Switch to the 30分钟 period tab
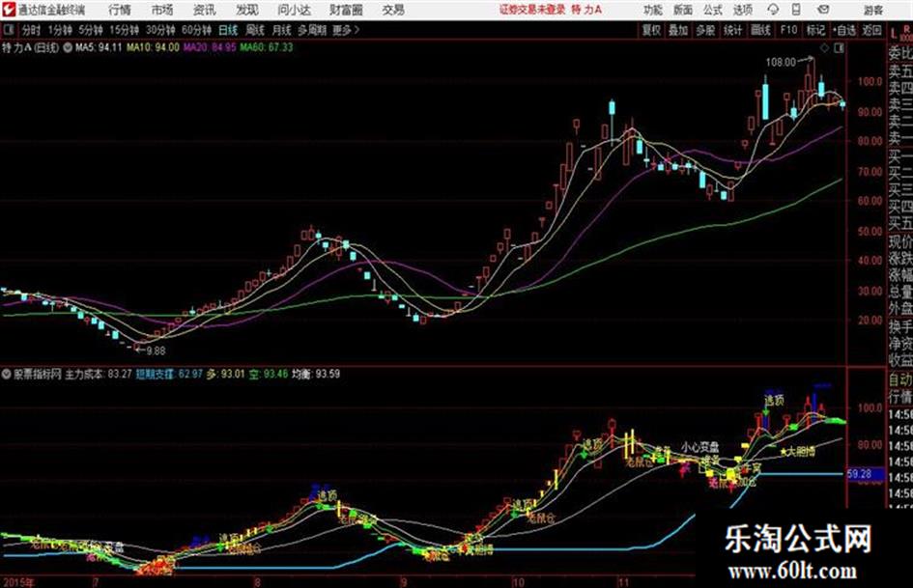This screenshot has height=588, width=913. (160, 30)
